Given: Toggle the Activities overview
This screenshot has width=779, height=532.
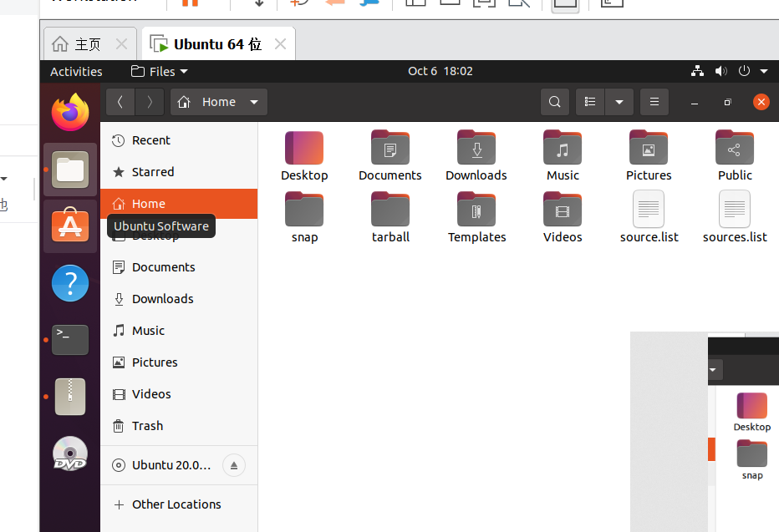Looking at the screenshot, I should point(76,71).
